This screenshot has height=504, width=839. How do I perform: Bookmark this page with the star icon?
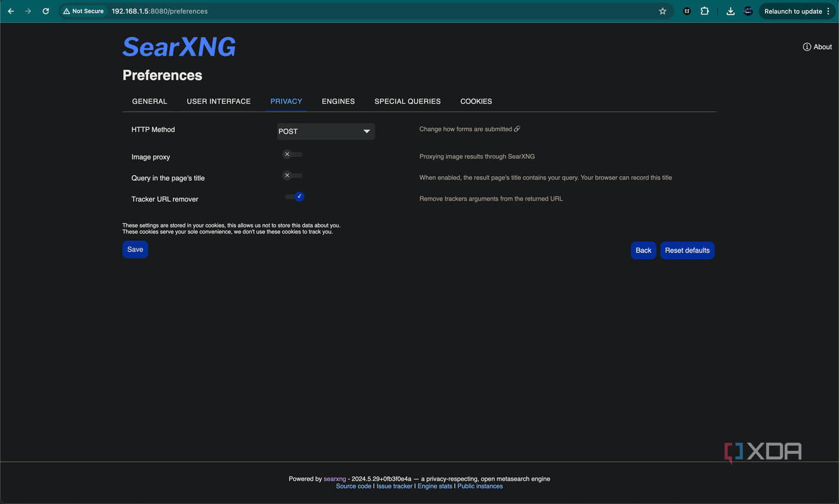[x=663, y=11]
